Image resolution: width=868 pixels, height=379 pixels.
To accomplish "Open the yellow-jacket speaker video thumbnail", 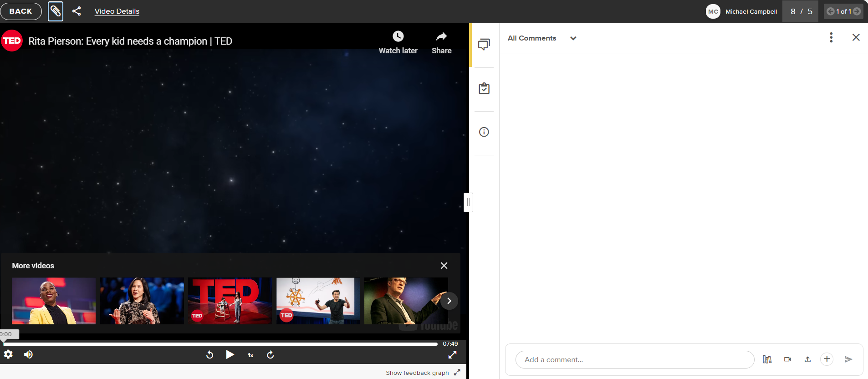I will pos(54,301).
